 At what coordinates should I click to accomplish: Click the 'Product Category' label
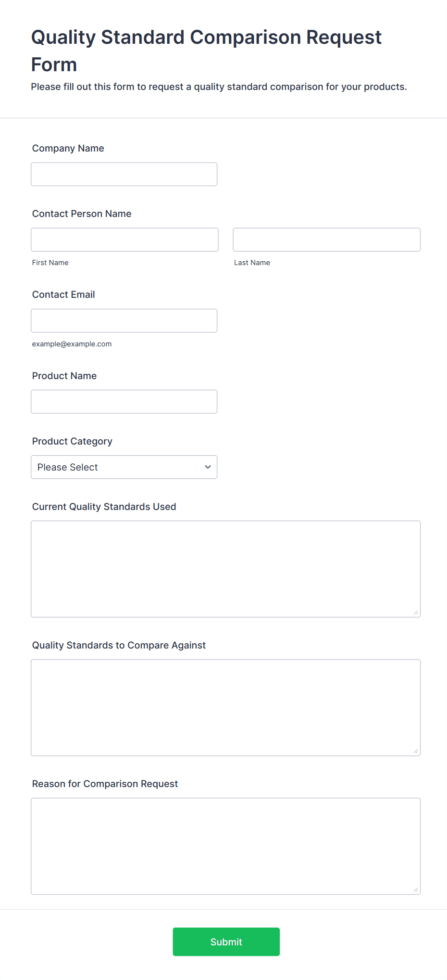pos(72,441)
